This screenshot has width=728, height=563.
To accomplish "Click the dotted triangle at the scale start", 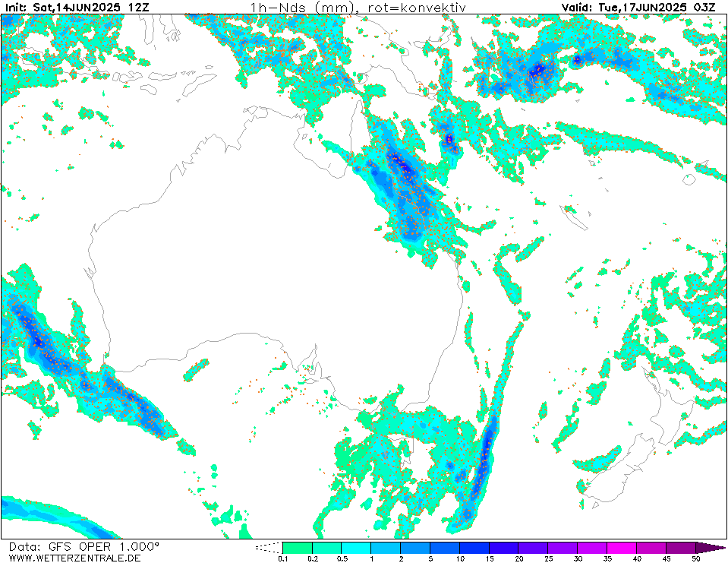I will pyautogui.click(x=269, y=548).
